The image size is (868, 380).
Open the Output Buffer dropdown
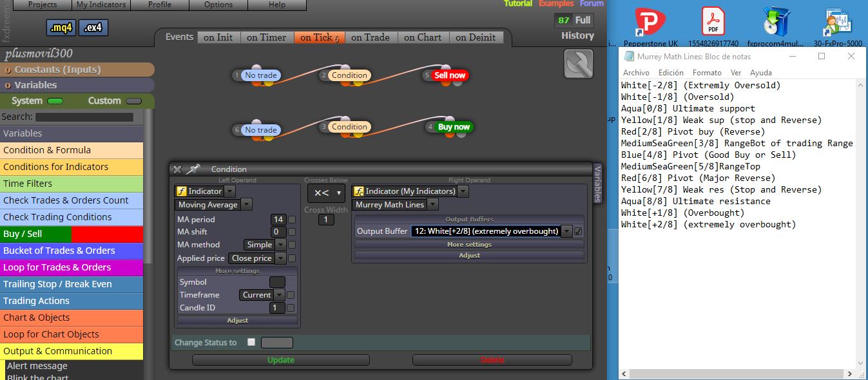566,231
